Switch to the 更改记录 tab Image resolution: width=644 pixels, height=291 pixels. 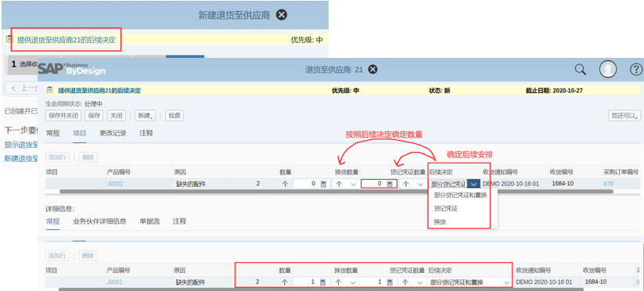tap(113, 133)
